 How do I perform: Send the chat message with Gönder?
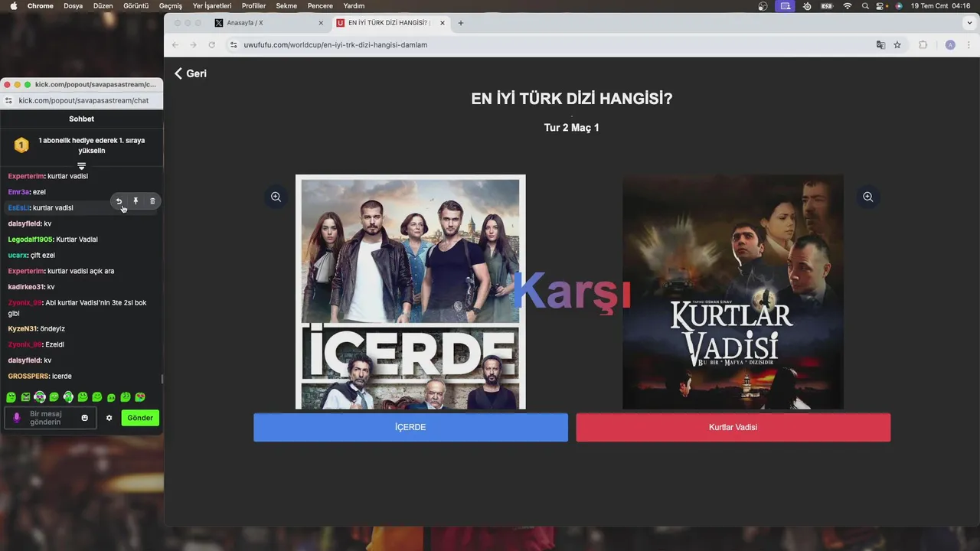pos(140,418)
